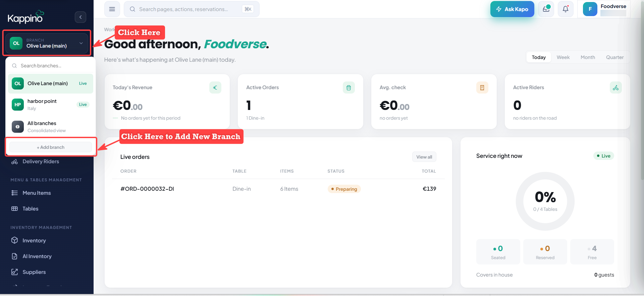Open the notifications bell
The height and width of the screenshot is (296, 644).
click(x=566, y=9)
